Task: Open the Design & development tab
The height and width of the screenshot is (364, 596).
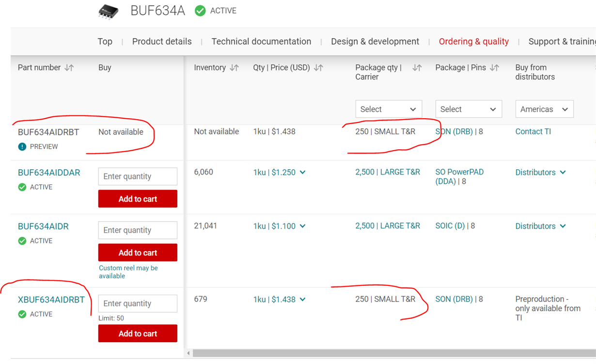Action: point(375,42)
